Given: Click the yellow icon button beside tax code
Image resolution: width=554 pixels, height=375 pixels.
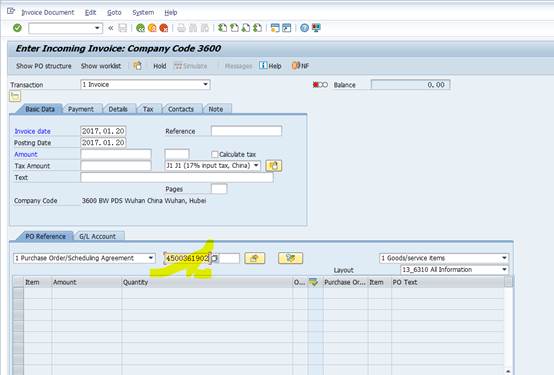Looking at the screenshot, I should click(274, 165).
